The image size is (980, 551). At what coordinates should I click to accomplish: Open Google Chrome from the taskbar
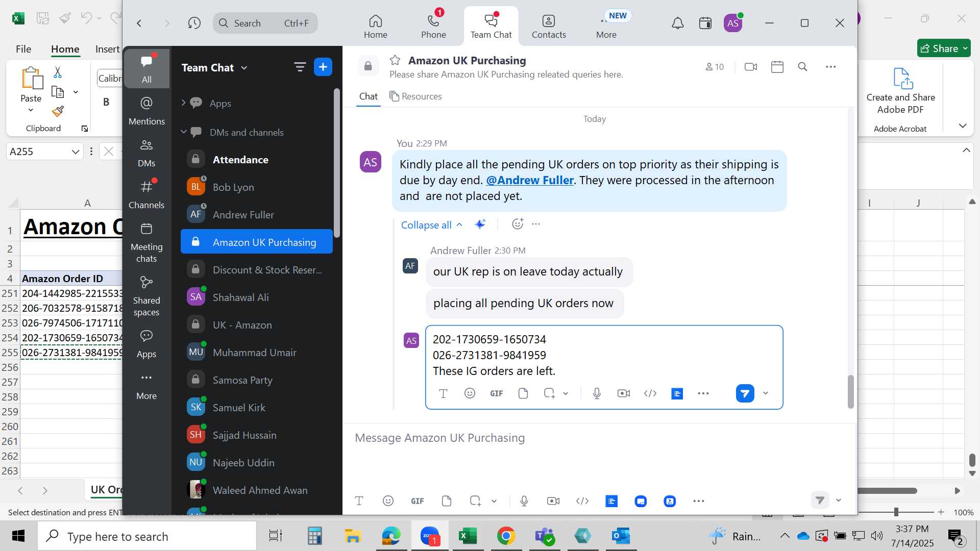[x=506, y=536]
